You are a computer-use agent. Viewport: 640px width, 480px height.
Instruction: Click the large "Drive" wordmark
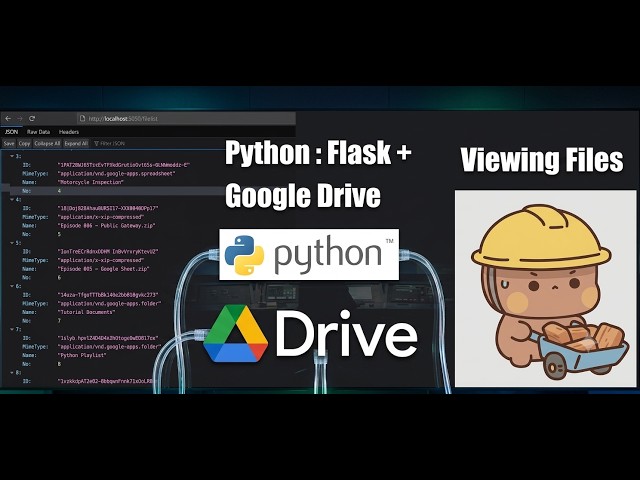[x=347, y=334]
